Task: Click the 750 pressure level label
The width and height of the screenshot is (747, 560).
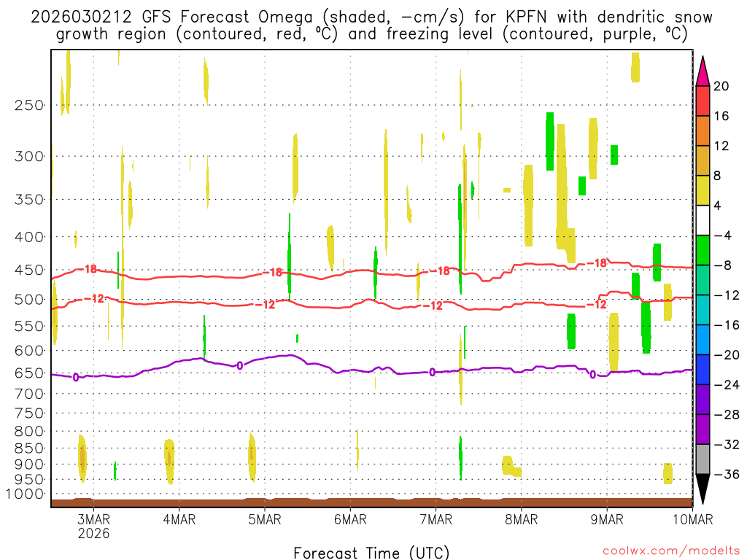Action: (29, 413)
